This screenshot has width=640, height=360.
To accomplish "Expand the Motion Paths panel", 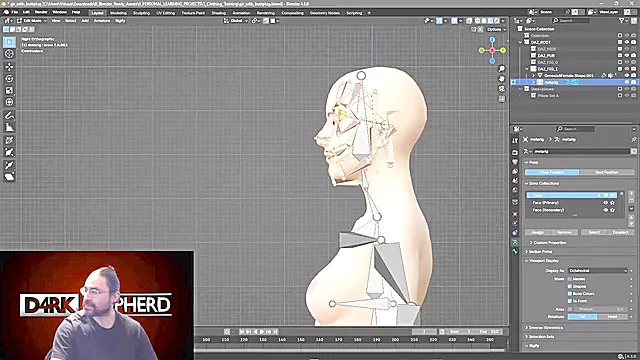I will click(x=540, y=251).
